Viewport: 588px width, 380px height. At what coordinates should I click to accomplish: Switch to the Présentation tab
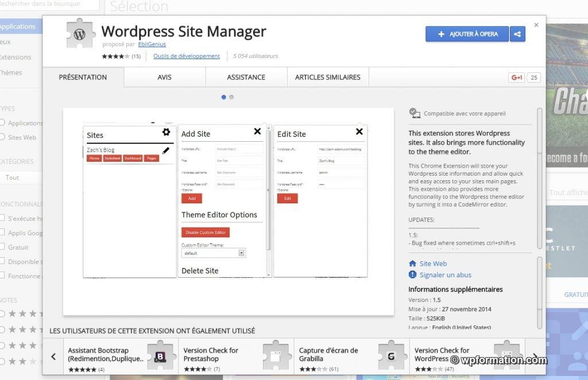coord(83,77)
